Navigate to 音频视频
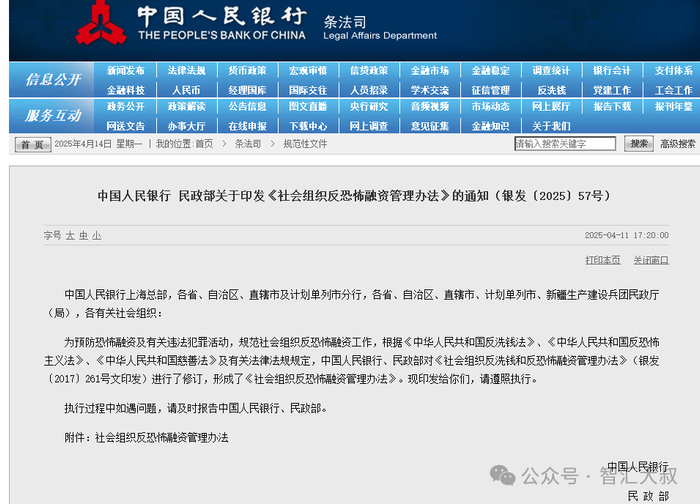Image resolution: width=700 pixels, height=504 pixels. 429,107
